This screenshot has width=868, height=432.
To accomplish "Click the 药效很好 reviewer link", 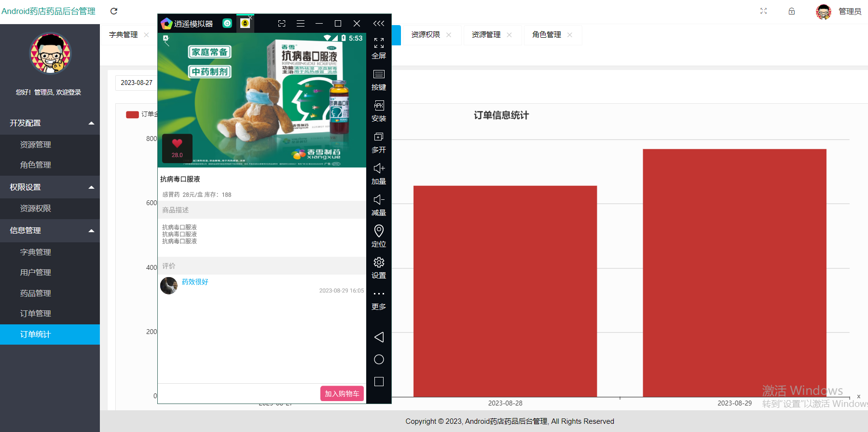I will coord(195,282).
